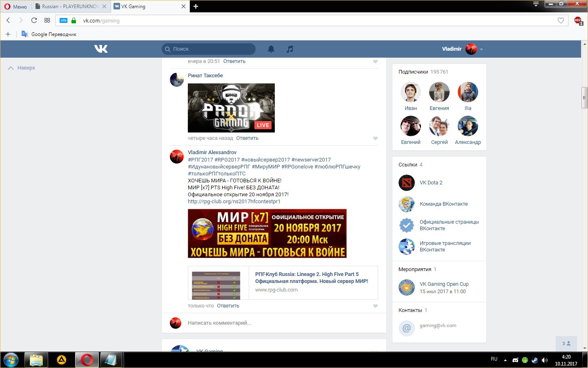Click the Поиск search field
This screenshot has width=588, height=368.
click(209, 49)
